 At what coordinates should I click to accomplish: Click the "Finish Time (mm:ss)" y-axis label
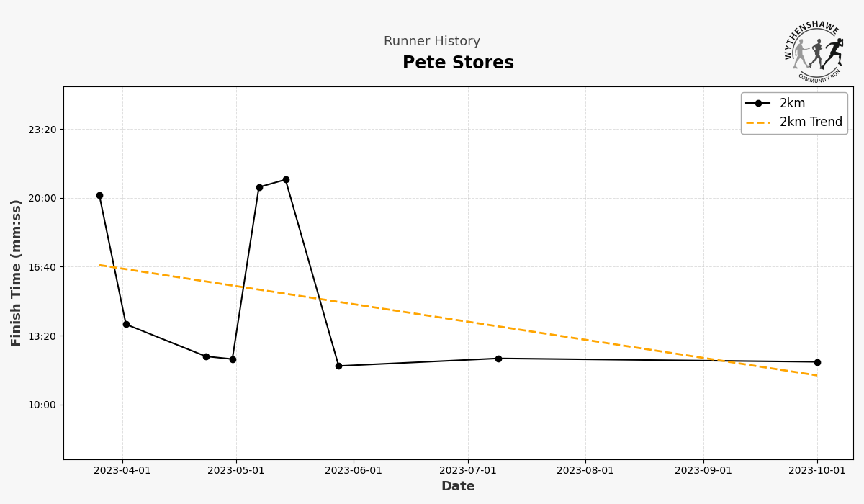pos(17,273)
